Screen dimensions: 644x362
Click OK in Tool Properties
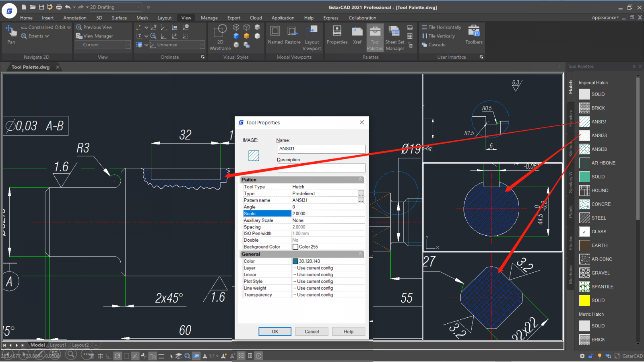[x=275, y=331]
